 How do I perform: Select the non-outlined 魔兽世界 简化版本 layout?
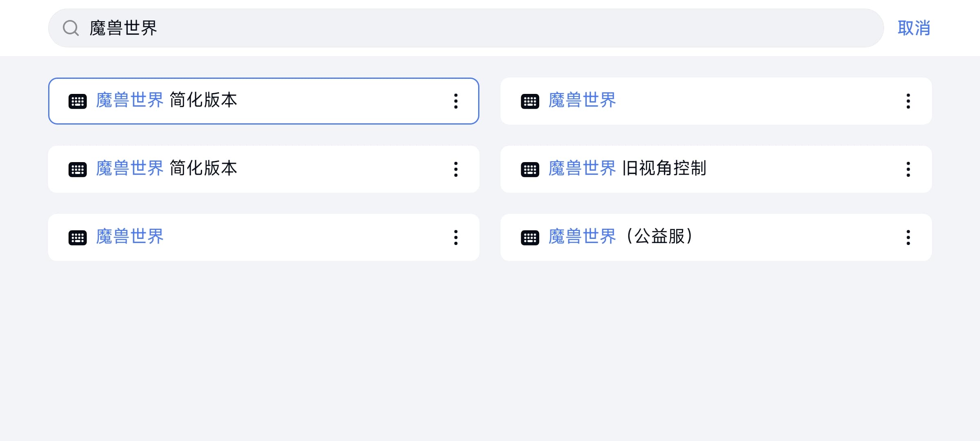(263, 169)
